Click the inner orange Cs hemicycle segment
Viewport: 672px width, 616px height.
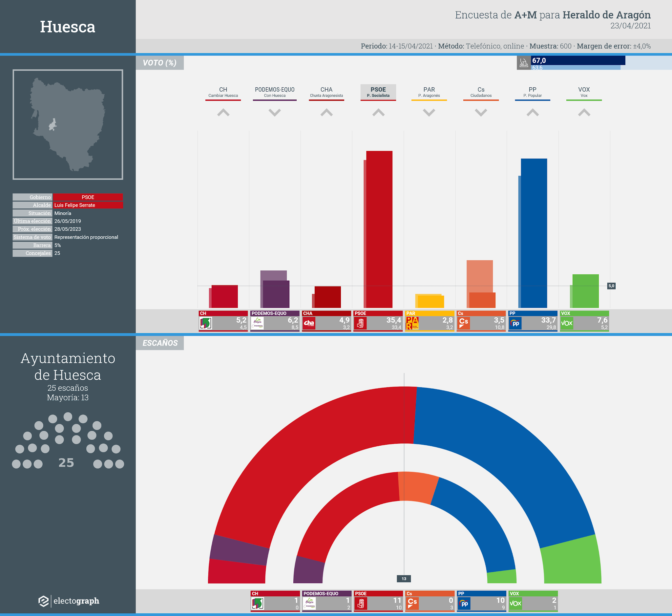(x=418, y=487)
